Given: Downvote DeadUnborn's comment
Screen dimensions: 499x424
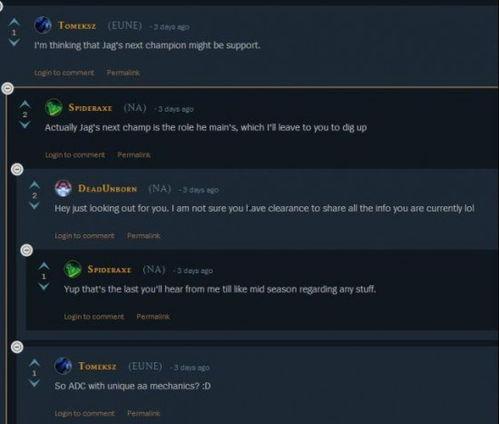Looking at the screenshot, I should 34,206.
